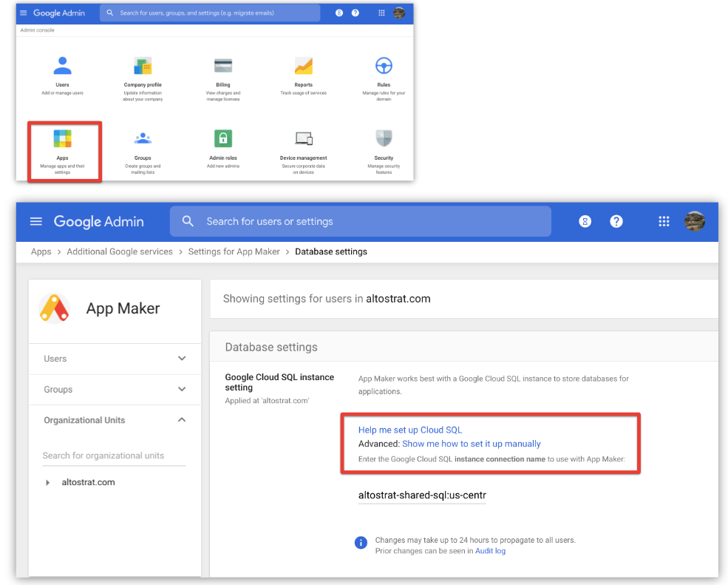Viewport: 728px width, 585px height.
Task: Focus Search for users, groups, and settings field
Action: click(210, 13)
